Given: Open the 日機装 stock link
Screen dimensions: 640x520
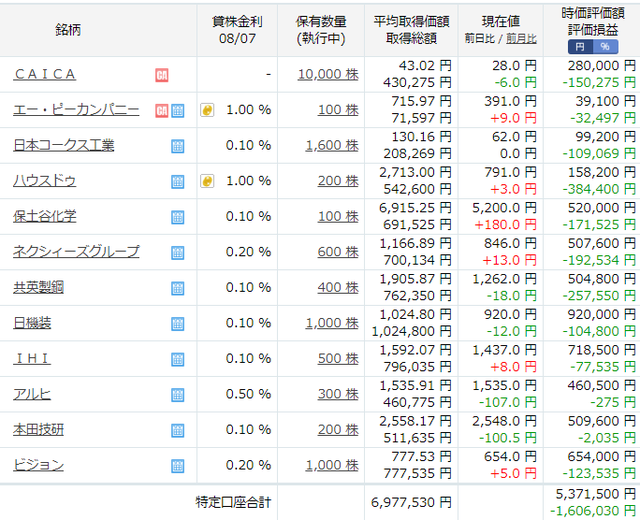Looking at the screenshot, I should (x=32, y=323).
